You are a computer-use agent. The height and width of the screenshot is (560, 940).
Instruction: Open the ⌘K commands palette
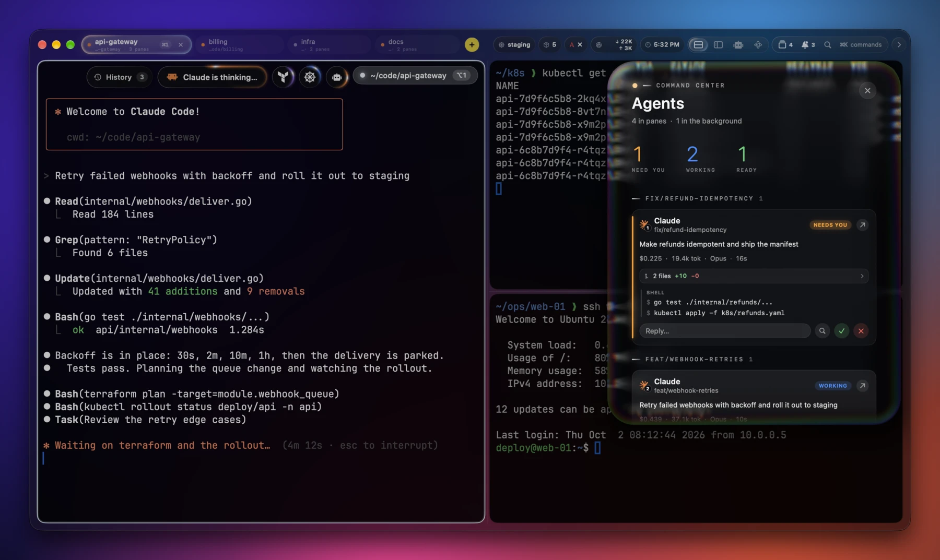[861, 45]
